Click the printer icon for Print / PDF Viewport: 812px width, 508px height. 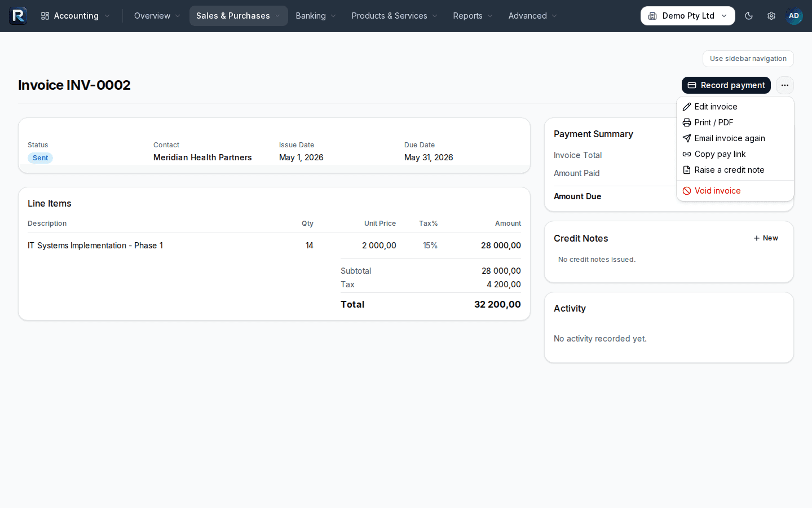pyautogui.click(x=687, y=122)
